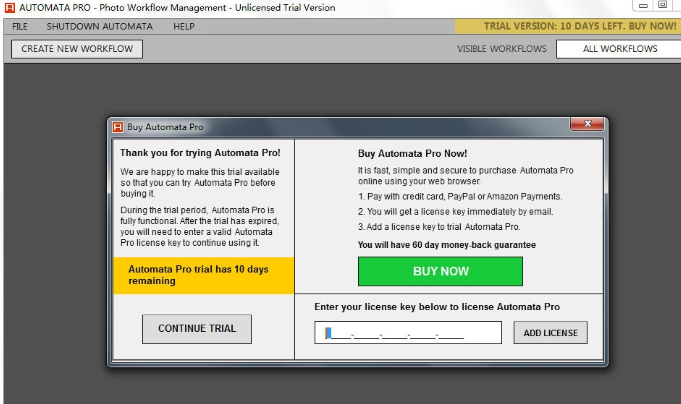Click the 'Thank you for trying Automata Pro!' heading
This screenshot has width=681, height=404.
click(200, 153)
